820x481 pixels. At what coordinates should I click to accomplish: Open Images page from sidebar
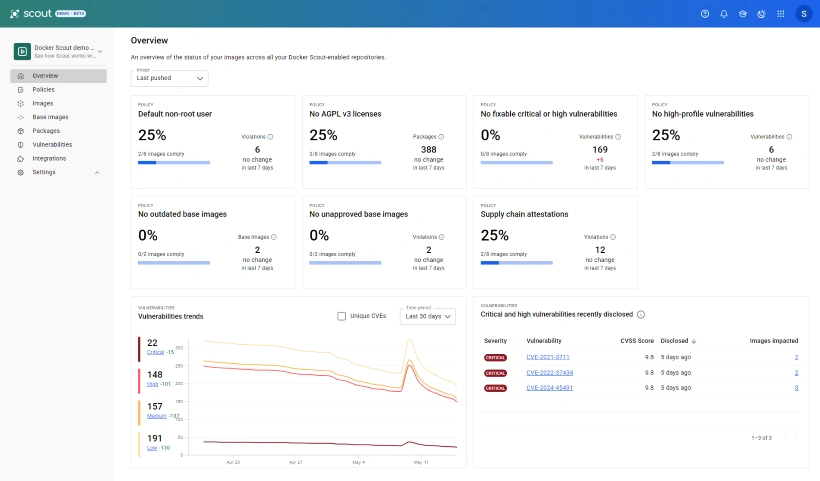[59, 104]
